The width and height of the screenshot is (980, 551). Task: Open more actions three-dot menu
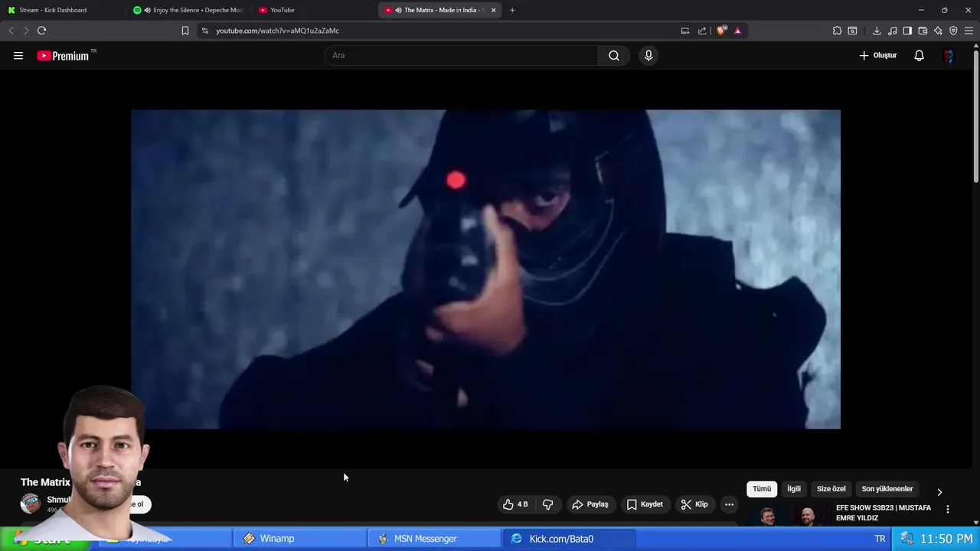click(729, 504)
